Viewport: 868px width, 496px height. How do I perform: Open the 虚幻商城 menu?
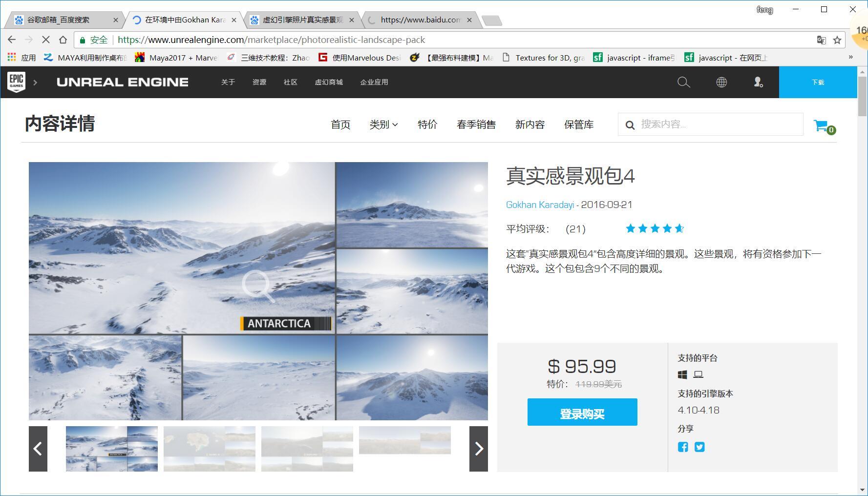[x=329, y=82]
